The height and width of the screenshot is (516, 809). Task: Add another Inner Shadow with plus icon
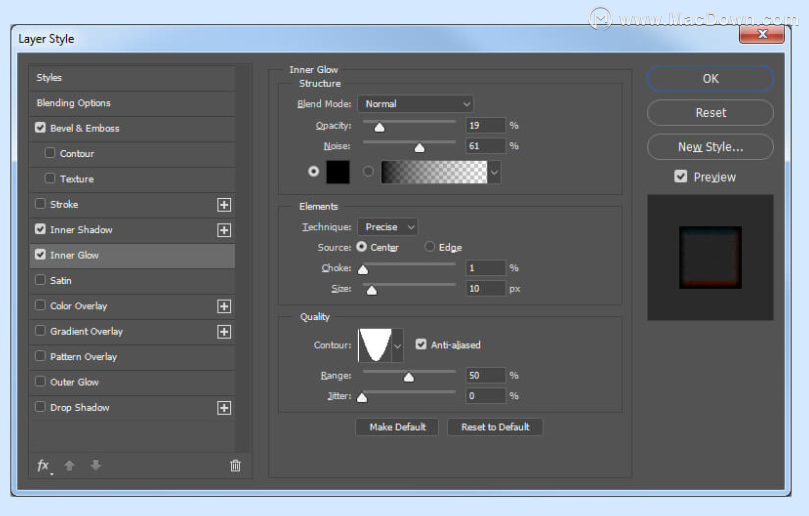coord(224,230)
